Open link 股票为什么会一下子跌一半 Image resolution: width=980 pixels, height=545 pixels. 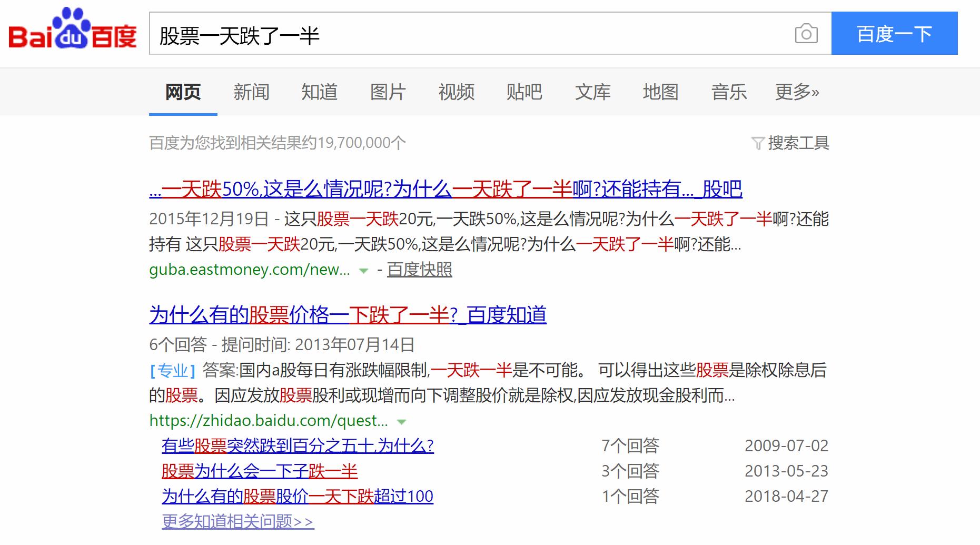[x=259, y=471]
